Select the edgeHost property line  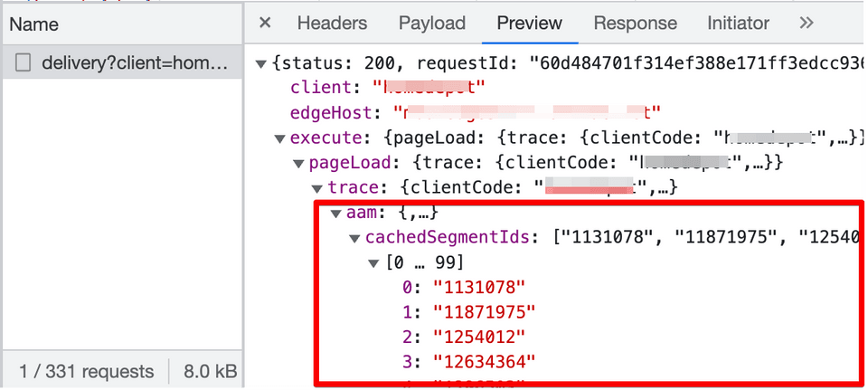tap(476, 112)
